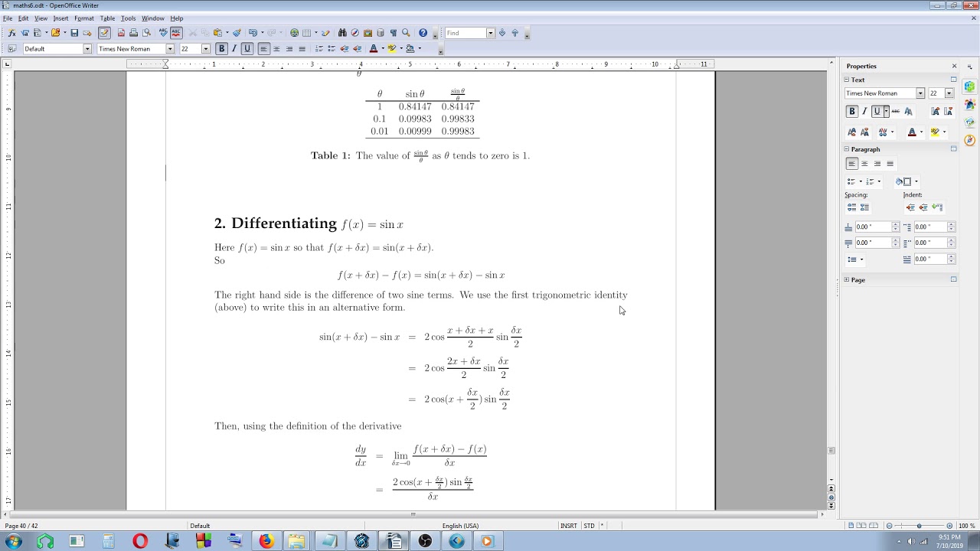The image size is (980, 551).
Task: Toggle Edit File mode button
Action: pos(104,33)
